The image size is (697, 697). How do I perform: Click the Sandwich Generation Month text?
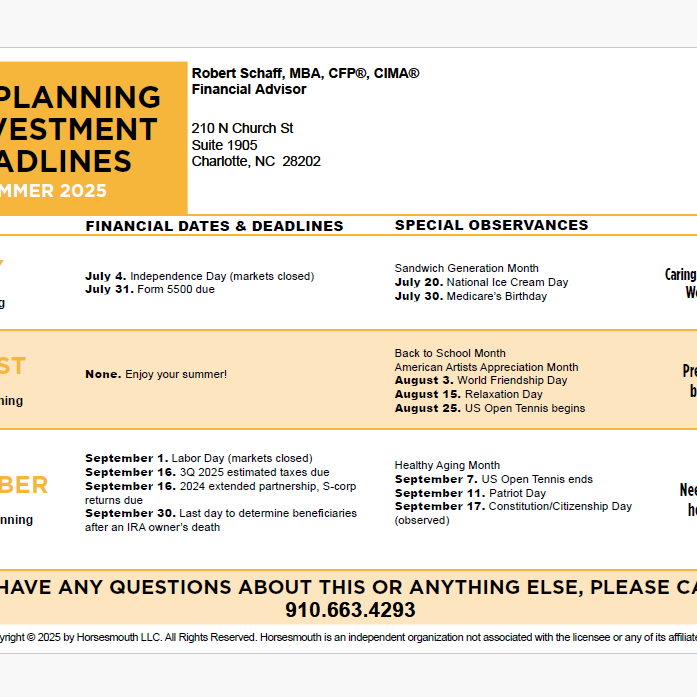pos(466,268)
